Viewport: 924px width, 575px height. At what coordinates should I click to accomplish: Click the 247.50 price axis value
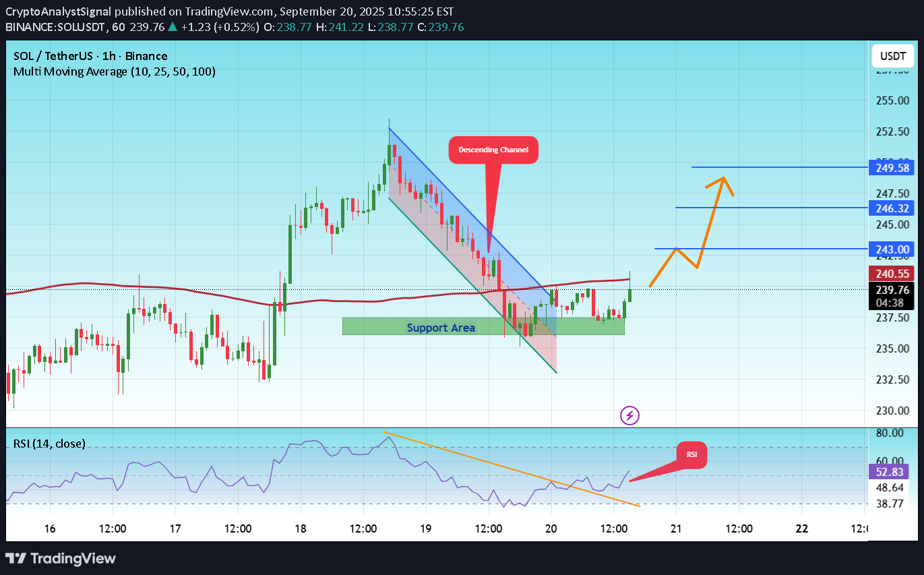click(893, 193)
